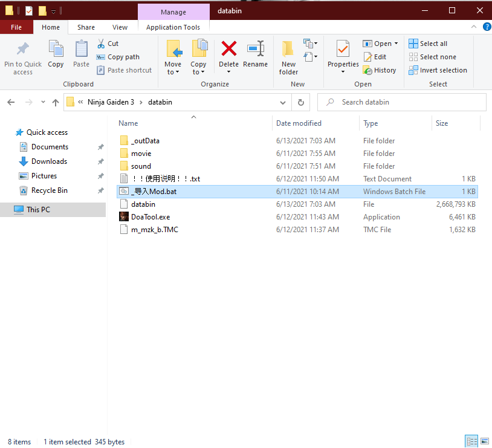Viewport: 492px width, 448px height.
Task: Switch to the Home ribbon tab
Action: click(51, 27)
